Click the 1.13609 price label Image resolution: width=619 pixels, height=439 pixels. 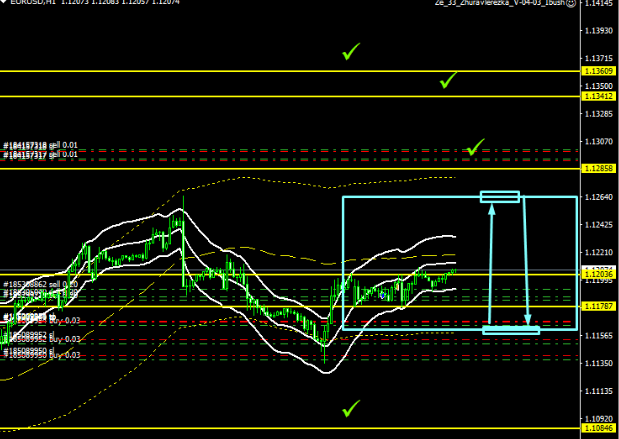click(596, 72)
